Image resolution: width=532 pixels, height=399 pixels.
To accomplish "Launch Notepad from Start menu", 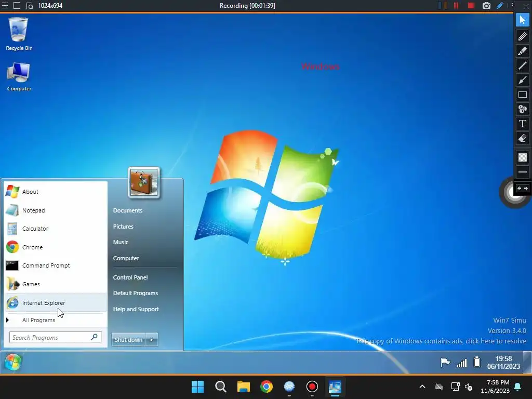I will (56, 210).
